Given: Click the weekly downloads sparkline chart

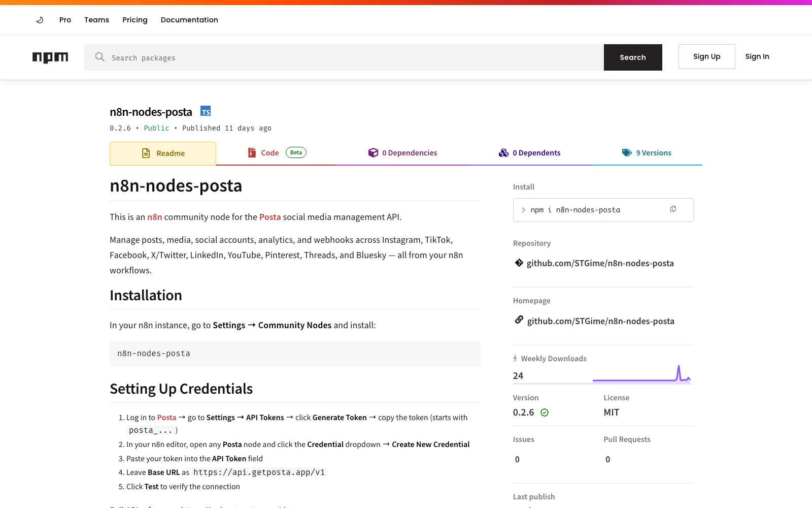Looking at the screenshot, I should point(642,374).
